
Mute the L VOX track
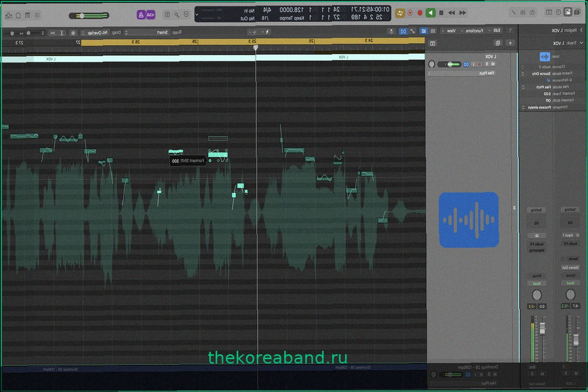[x=493, y=64]
